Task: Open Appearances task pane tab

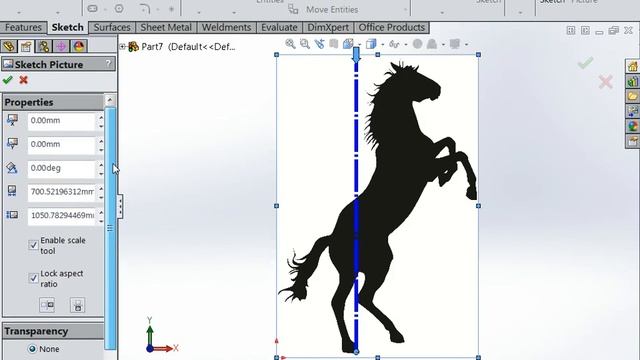Action: [633, 127]
